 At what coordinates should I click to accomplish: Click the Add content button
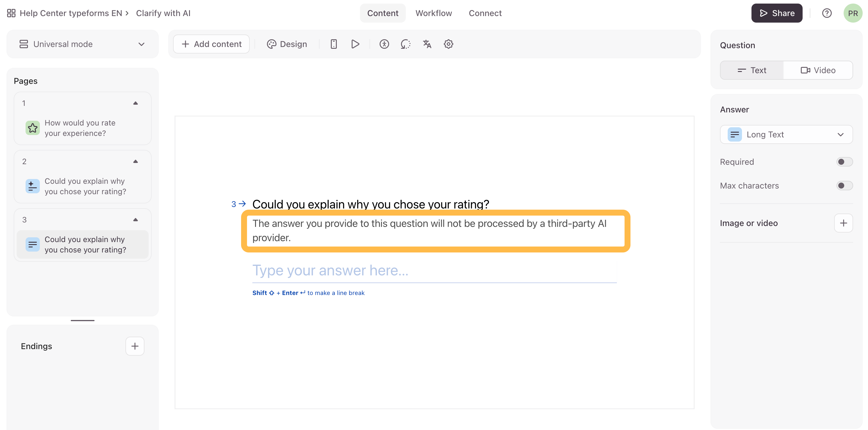pos(211,44)
